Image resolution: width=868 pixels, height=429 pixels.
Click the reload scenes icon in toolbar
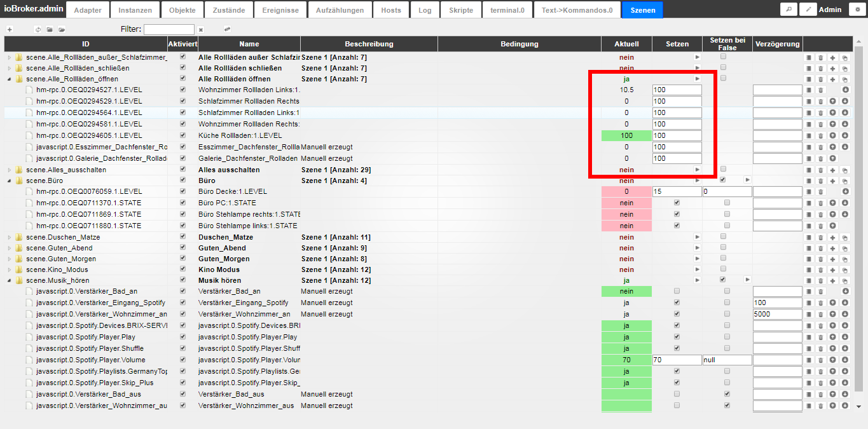38,30
